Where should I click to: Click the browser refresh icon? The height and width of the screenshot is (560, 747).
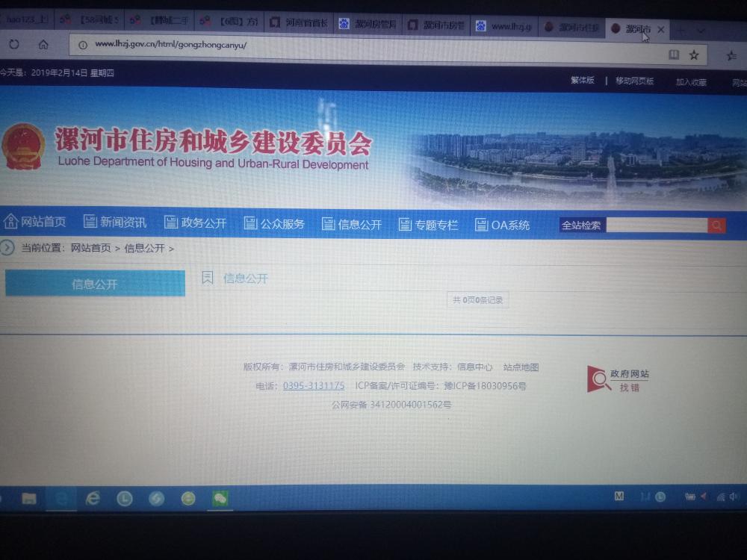click(13, 45)
